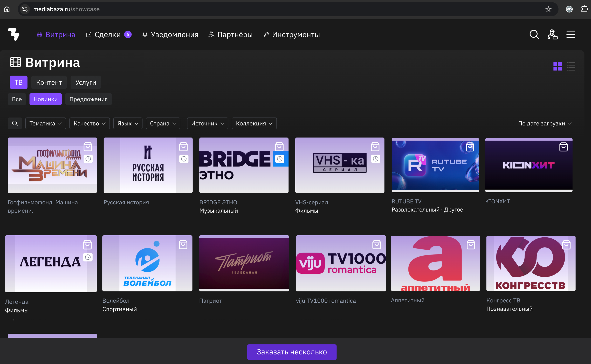Screen dimensions: 591x364
Task: Go to Сделки navigation item
Action: click(x=107, y=35)
